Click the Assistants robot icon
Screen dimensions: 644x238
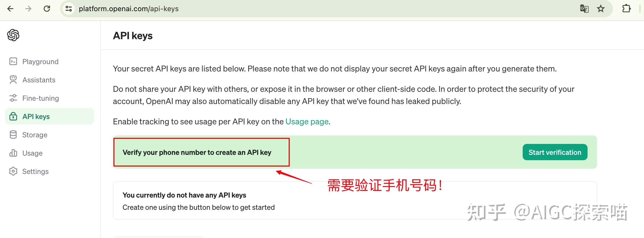click(x=13, y=80)
